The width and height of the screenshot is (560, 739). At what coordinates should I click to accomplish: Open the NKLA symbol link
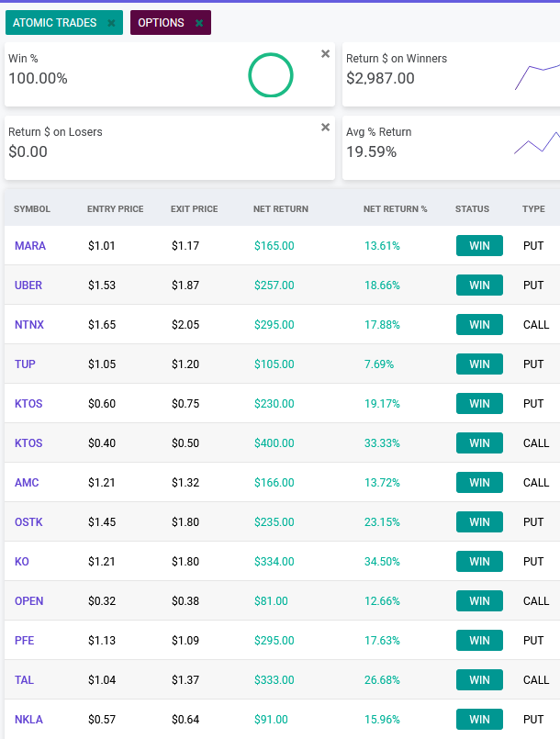click(28, 720)
